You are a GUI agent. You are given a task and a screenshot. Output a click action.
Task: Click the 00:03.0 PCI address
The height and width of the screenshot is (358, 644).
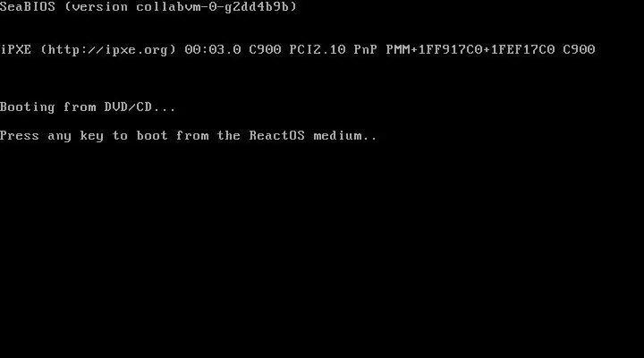(x=213, y=49)
